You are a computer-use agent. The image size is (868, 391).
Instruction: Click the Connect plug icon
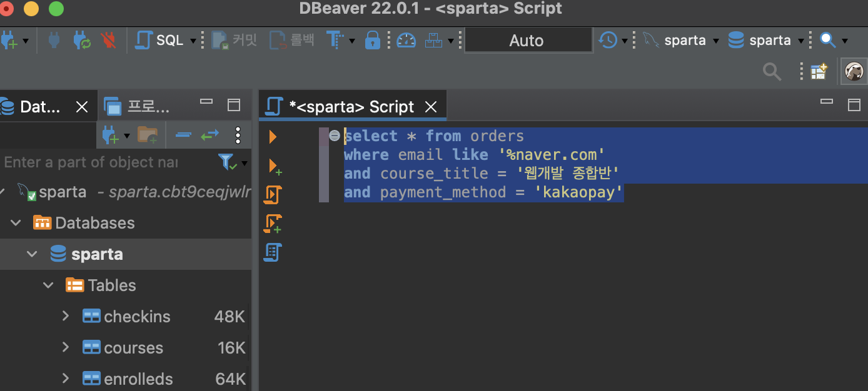[x=54, y=41]
